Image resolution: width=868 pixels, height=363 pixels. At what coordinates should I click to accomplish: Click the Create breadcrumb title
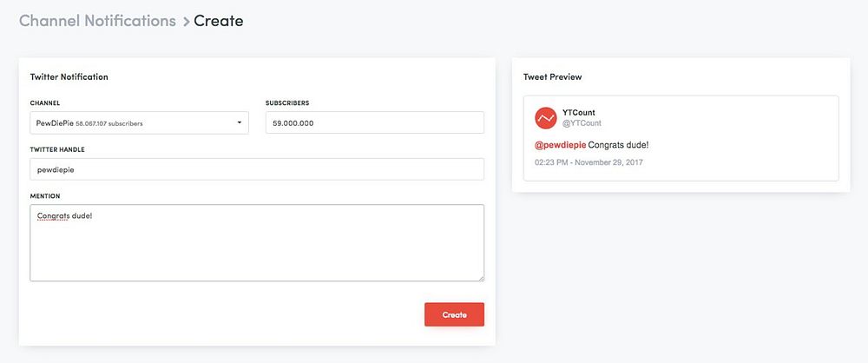(x=219, y=21)
